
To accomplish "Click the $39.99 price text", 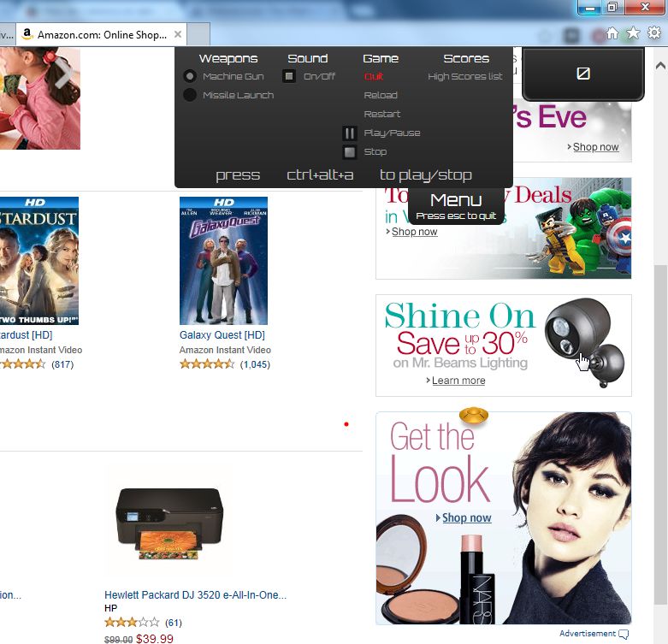I will click(x=155, y=639).
